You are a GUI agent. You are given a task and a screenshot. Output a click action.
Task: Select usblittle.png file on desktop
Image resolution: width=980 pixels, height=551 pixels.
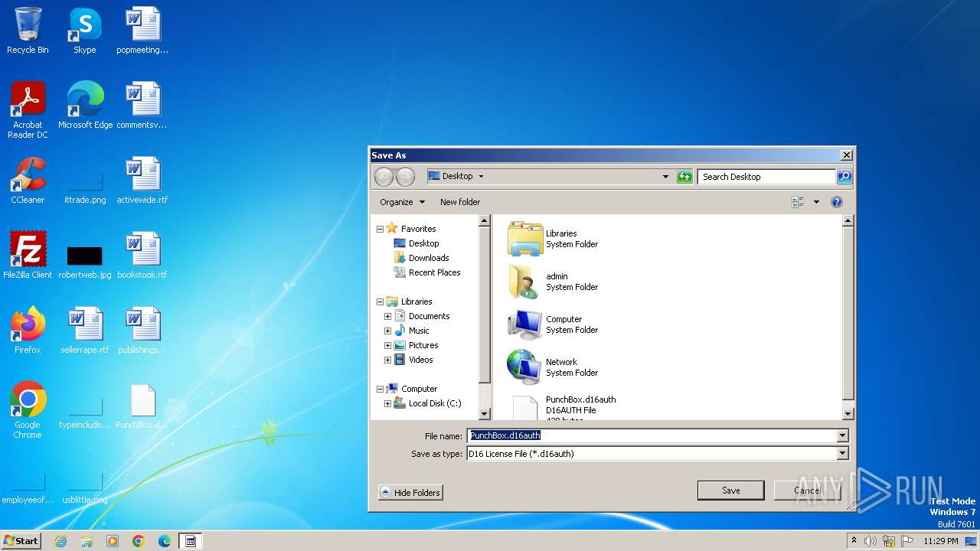coord(85,488)
